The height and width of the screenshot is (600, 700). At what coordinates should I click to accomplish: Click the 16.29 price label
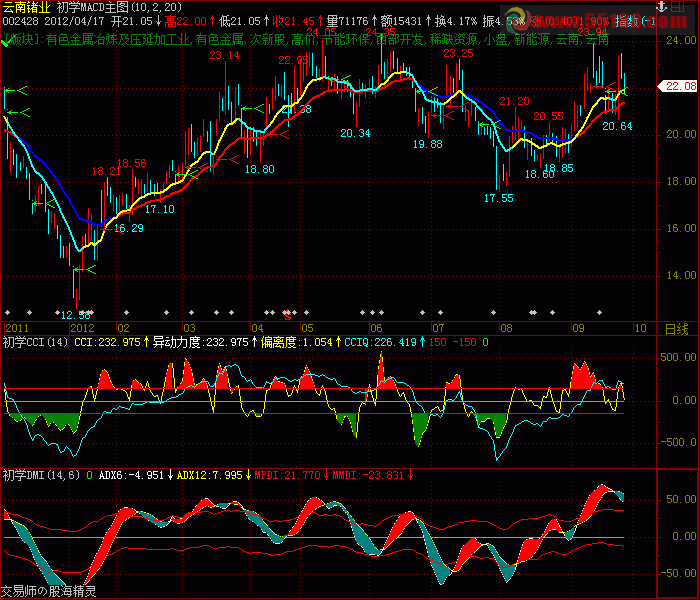[x=129, y=229]
